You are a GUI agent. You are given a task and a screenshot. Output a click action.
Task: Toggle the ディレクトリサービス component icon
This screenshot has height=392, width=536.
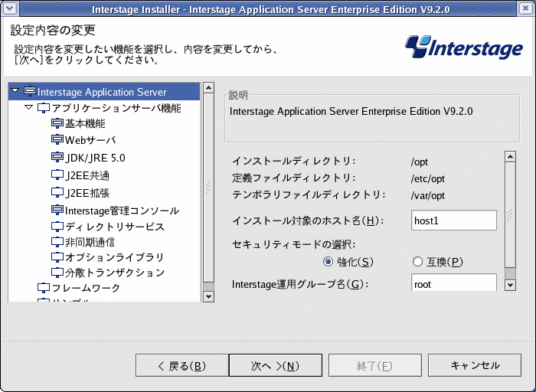57,226
